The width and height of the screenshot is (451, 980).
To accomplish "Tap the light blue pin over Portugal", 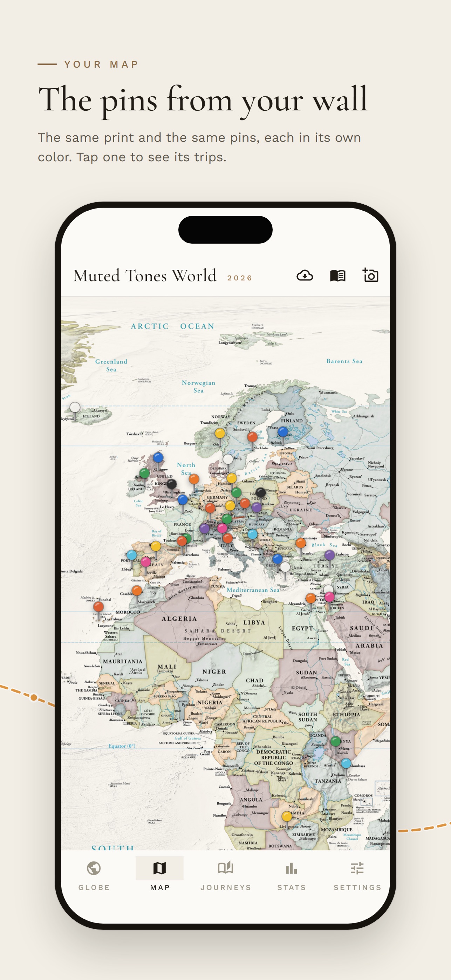I will 131,555.
